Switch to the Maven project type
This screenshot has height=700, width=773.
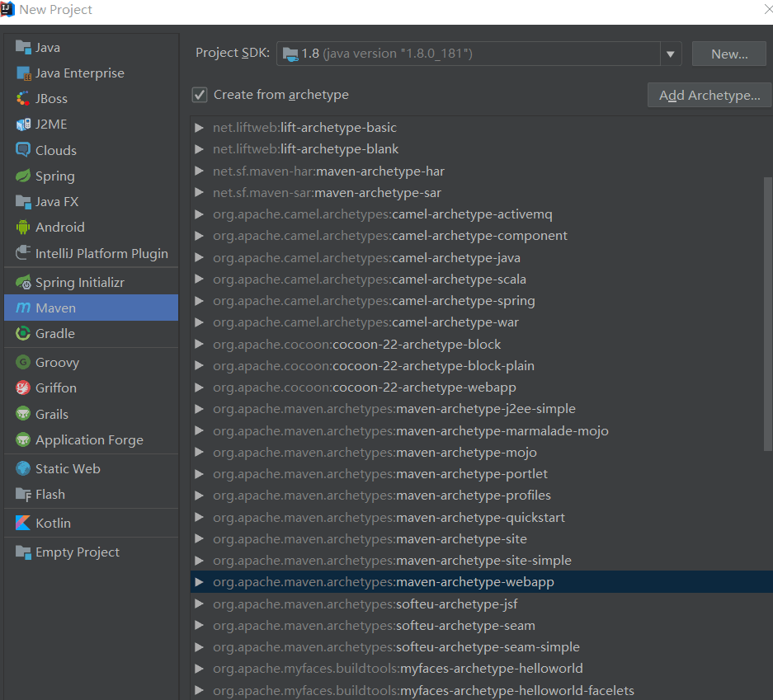point(55,308)
